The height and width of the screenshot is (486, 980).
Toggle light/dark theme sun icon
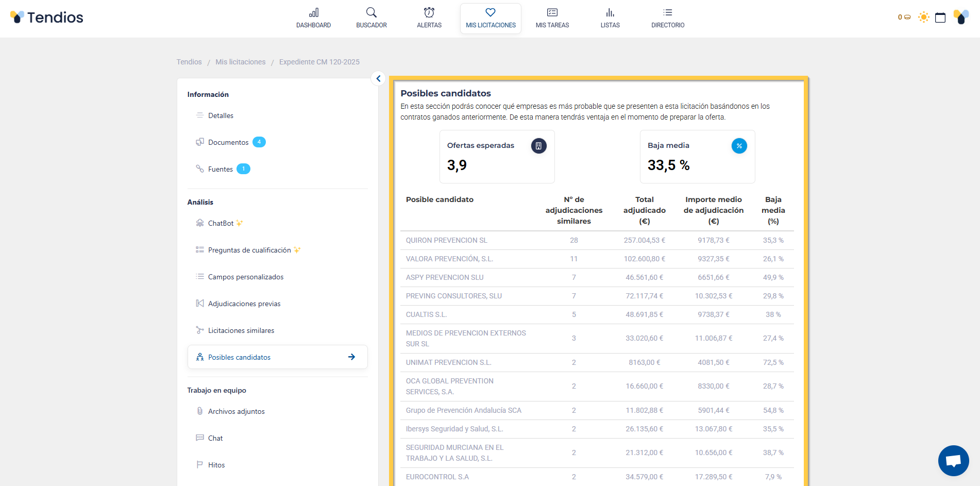[923, 18]
